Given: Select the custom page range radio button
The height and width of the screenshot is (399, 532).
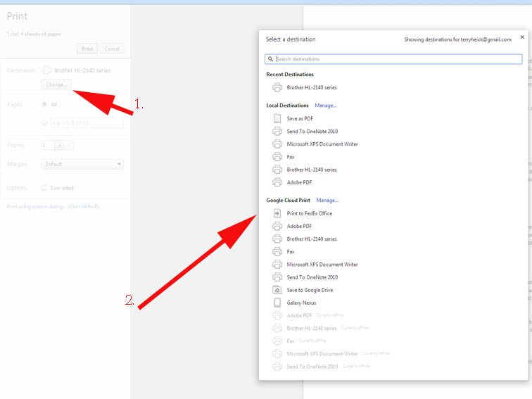Looking at the screenshot, I should click(45, 122).
